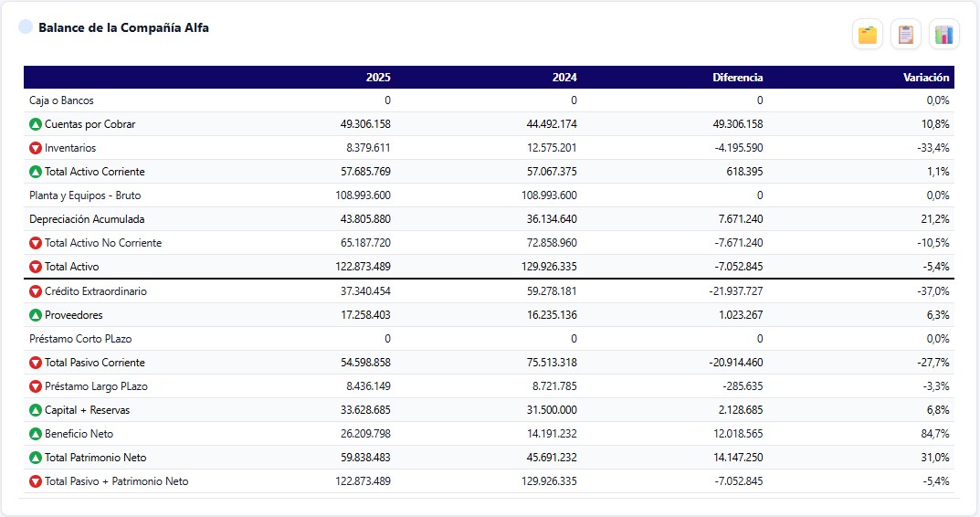Click the Balance de la Compañía Alfa title

tap(123, 27)
